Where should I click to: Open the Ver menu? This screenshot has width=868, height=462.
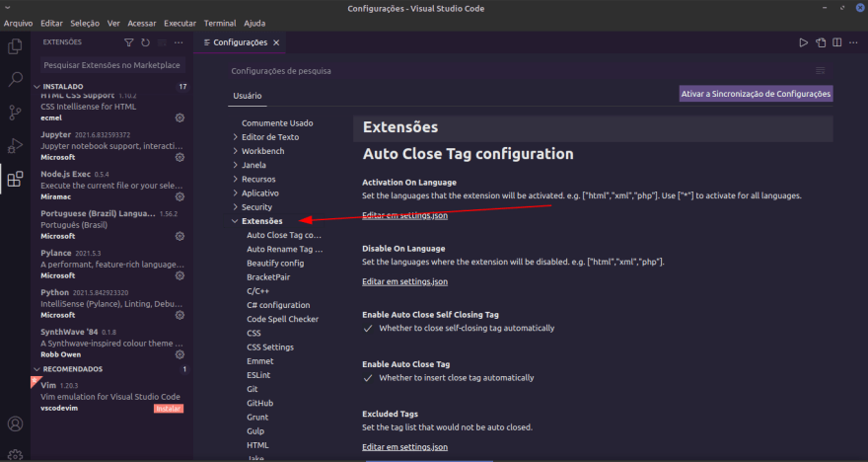(113, 24)
